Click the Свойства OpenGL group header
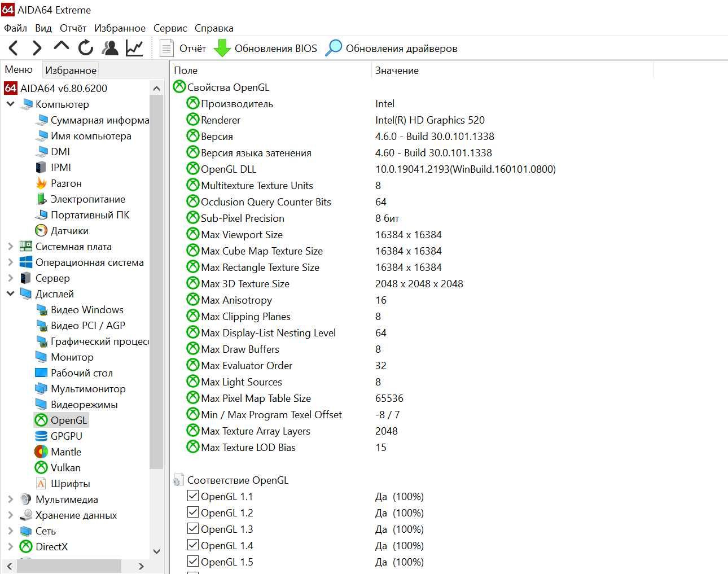This screenshot has width=728, height=574. pos(221,87)
